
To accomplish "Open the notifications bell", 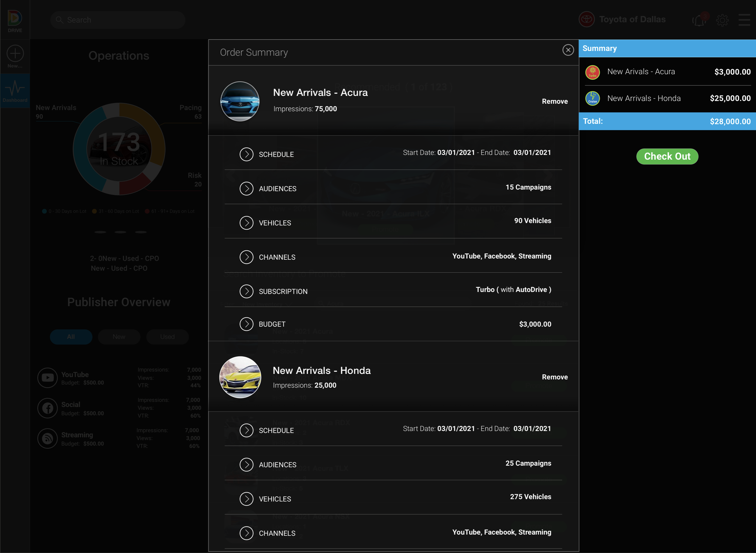I will [699, 20].
